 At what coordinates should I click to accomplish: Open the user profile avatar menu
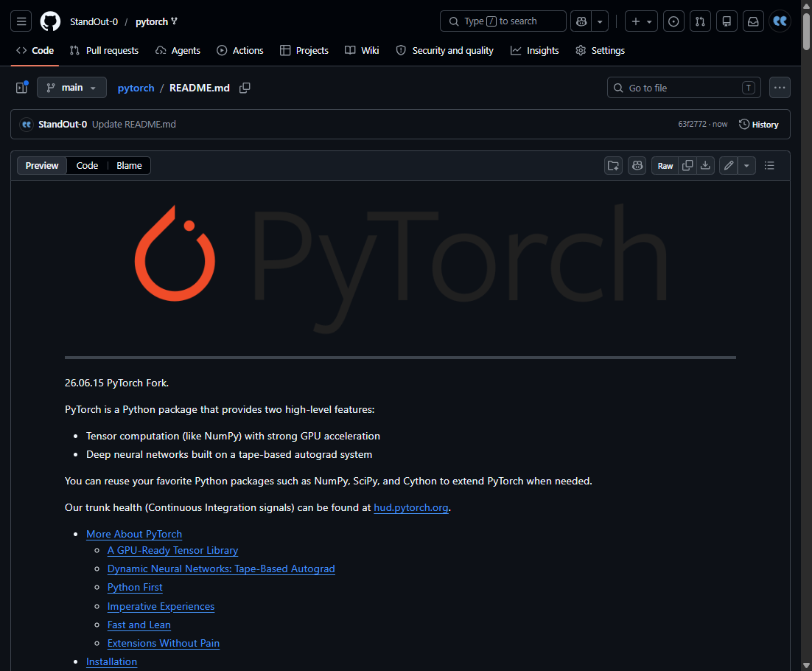pyautogui.click(x=780, y=21)
